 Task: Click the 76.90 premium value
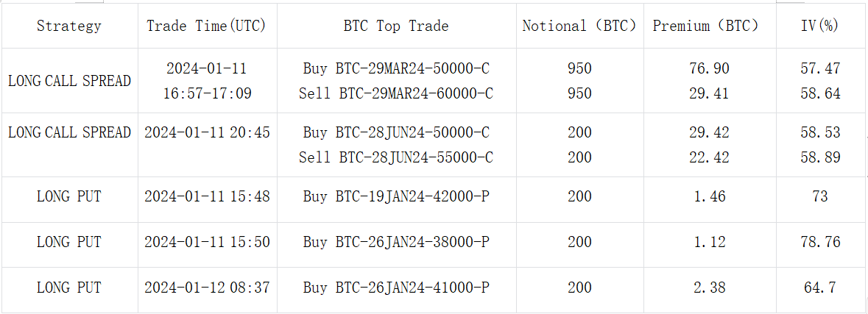(x=710, y=68)
